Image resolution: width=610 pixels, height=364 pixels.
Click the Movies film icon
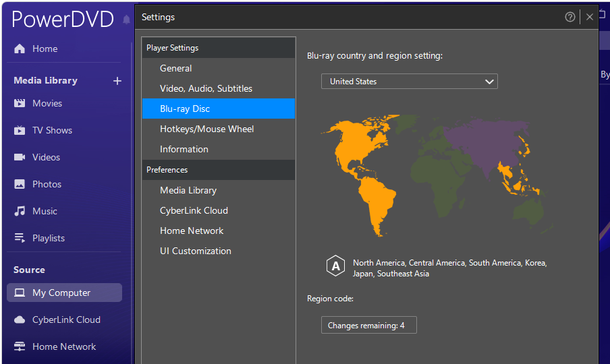pos(20,103)
